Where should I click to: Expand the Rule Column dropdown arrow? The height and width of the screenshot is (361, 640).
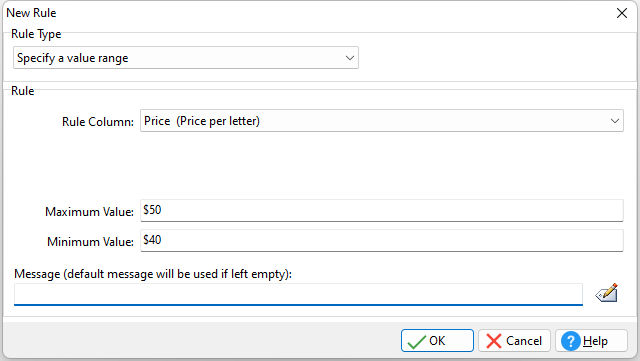coord(615,121)
